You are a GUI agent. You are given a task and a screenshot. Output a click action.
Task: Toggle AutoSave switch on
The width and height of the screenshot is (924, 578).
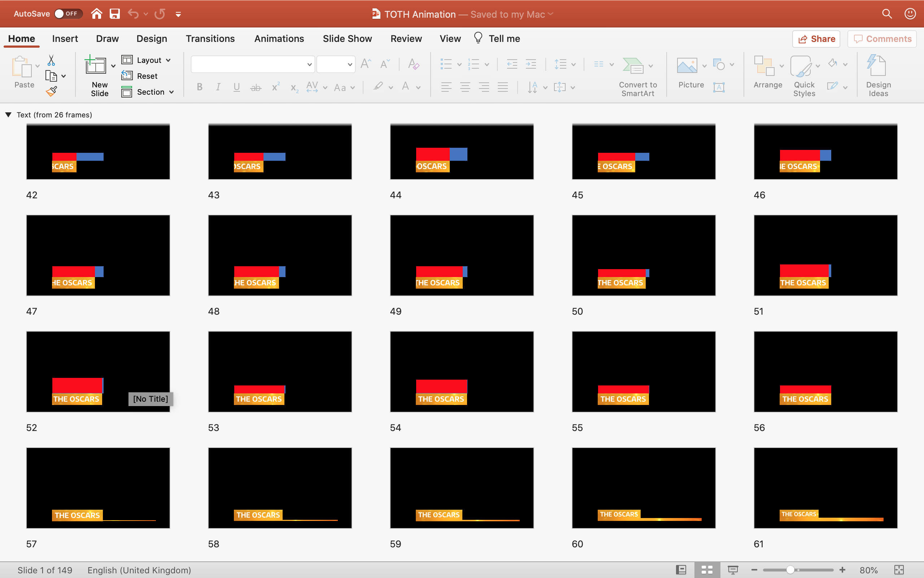coord(67,14)
